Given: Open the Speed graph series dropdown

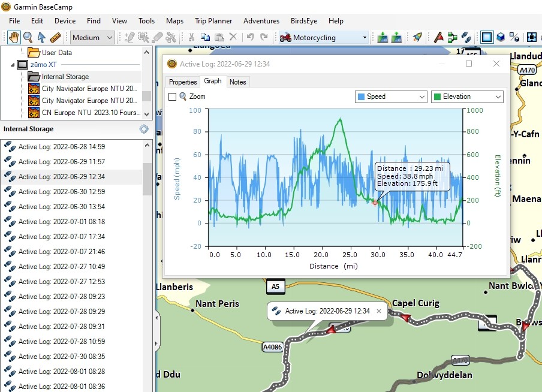Looking at the screenshot, I should (391, 97).
